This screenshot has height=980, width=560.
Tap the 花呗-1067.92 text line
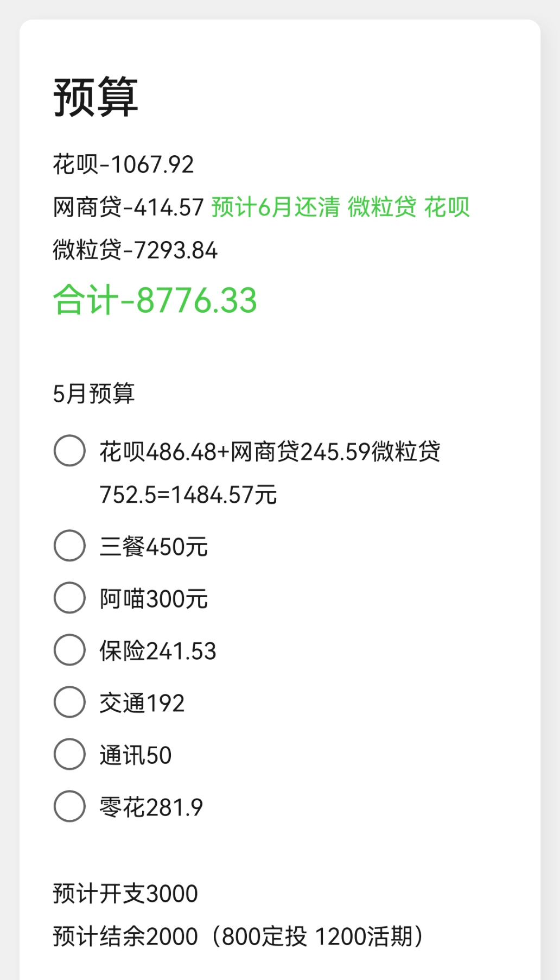pyautogui.click(x=123, y=165)
